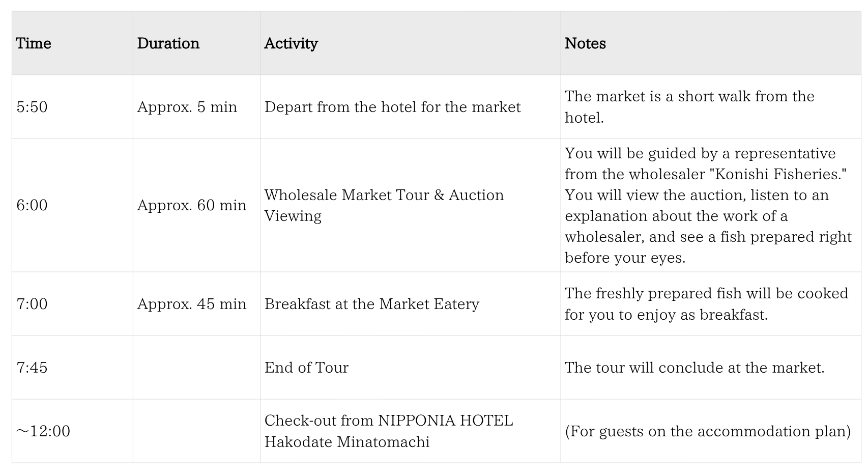Viewport: 868px width, 474px height.
Task: Click the Time column header
Action: (x=34, y=43)
